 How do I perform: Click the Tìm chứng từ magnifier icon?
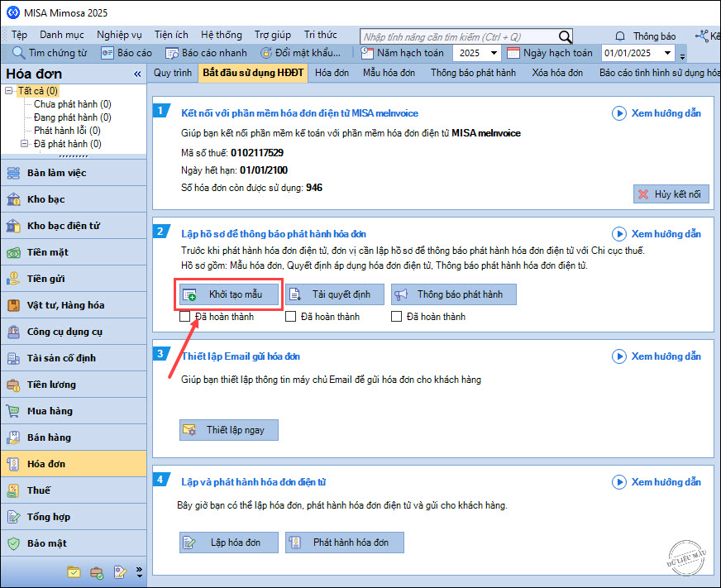point(18,53)
